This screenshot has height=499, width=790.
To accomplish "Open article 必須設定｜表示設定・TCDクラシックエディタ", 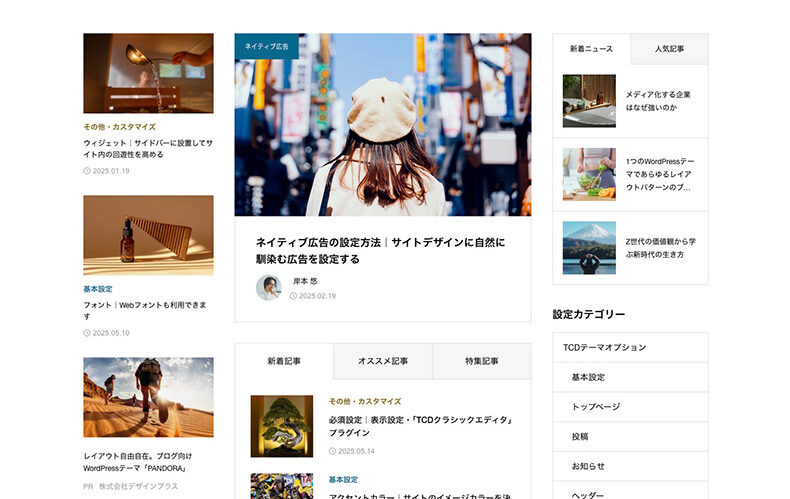I will tap(421, 426).
